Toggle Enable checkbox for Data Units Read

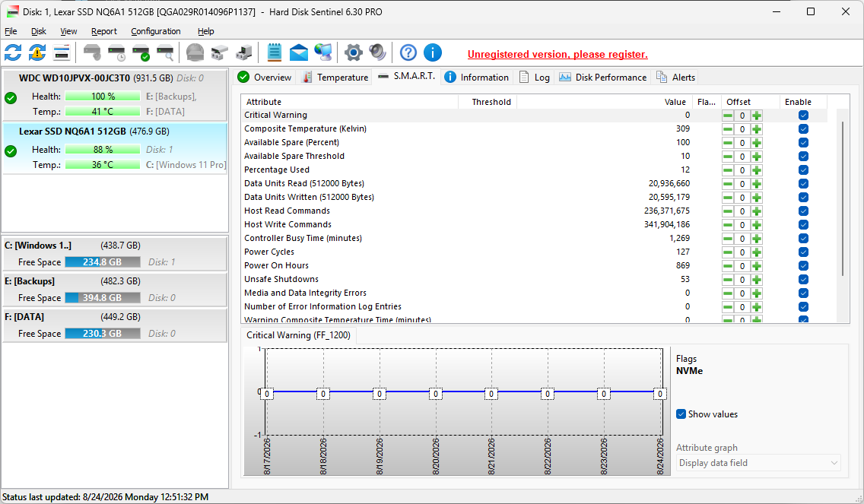coord(803,183)
